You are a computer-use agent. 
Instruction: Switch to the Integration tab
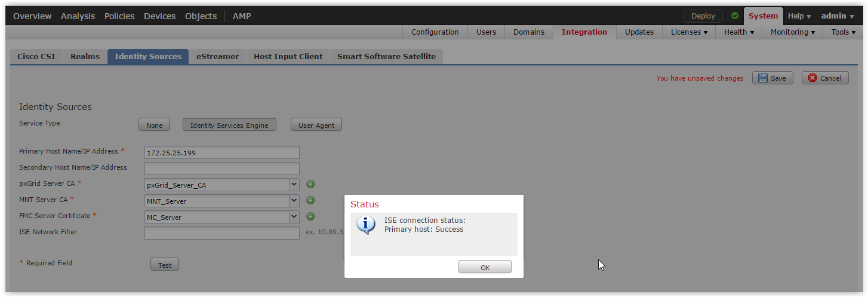(584, 32)
